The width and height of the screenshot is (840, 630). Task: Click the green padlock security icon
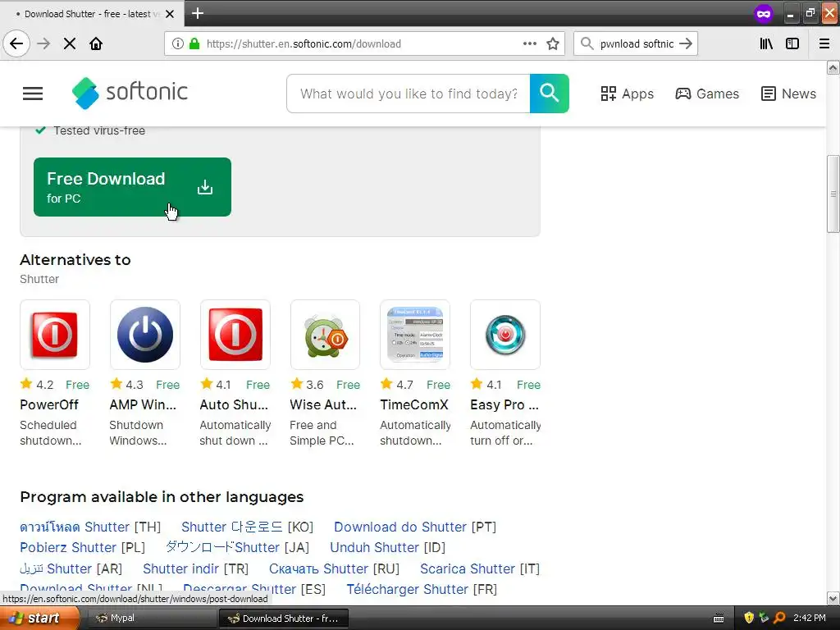coord(194,44)
